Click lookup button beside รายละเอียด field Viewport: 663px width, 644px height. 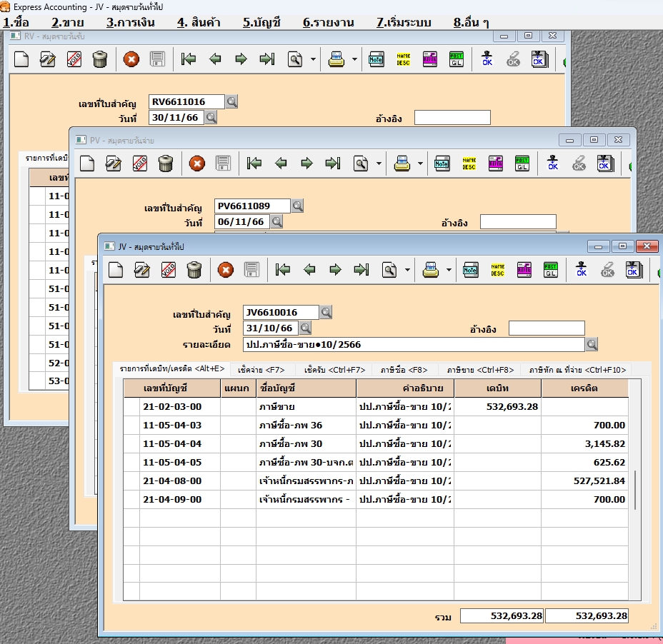click(592, 344)
